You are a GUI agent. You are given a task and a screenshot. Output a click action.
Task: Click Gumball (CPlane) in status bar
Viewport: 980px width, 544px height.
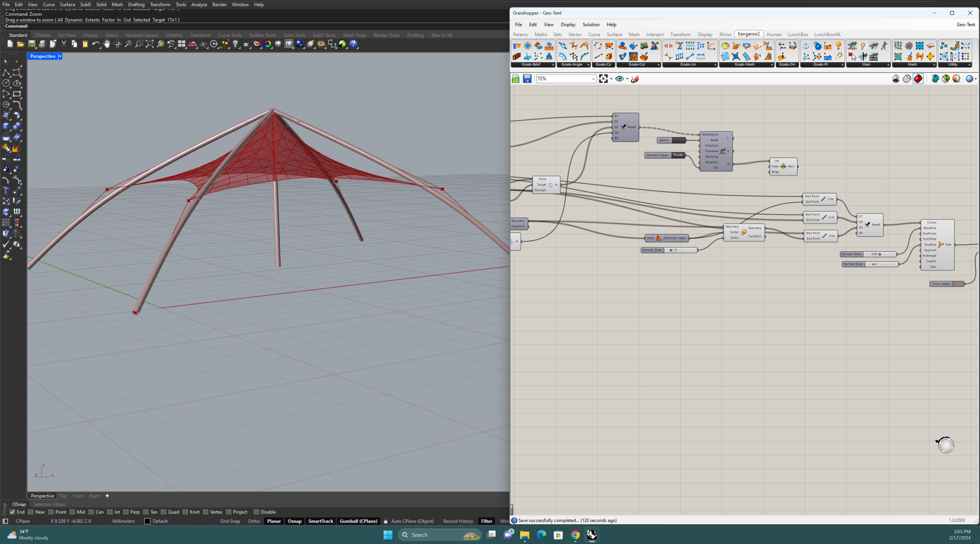(358, 521)
